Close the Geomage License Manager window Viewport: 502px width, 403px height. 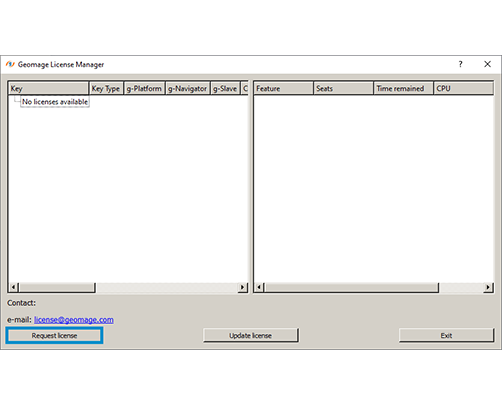click(x=487, y=64)
